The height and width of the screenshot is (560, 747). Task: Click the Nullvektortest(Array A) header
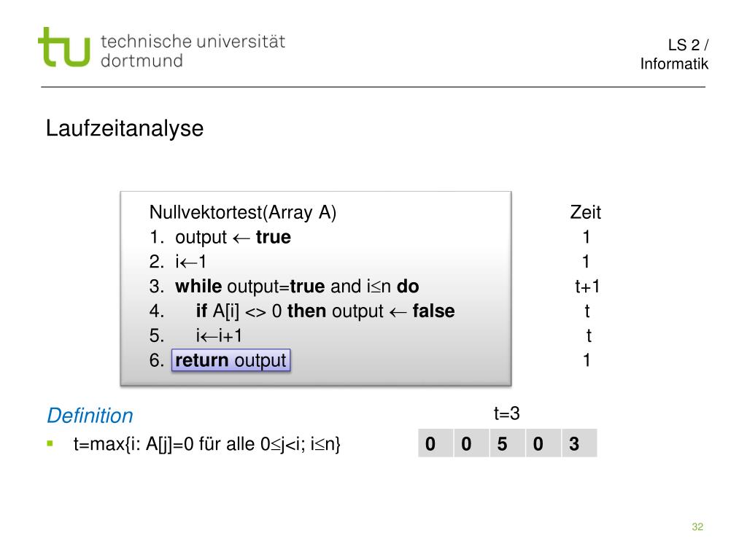(x=243, y=212)
